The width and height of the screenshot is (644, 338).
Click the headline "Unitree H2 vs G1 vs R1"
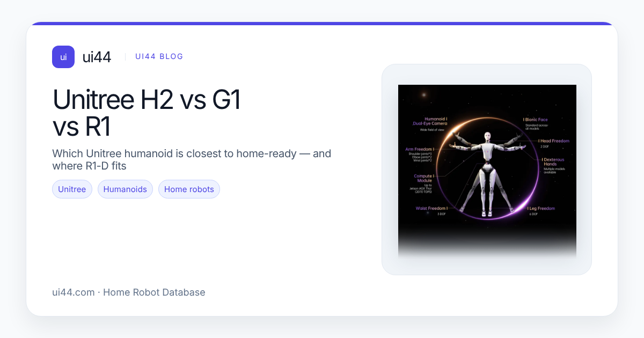coord(147,113)
